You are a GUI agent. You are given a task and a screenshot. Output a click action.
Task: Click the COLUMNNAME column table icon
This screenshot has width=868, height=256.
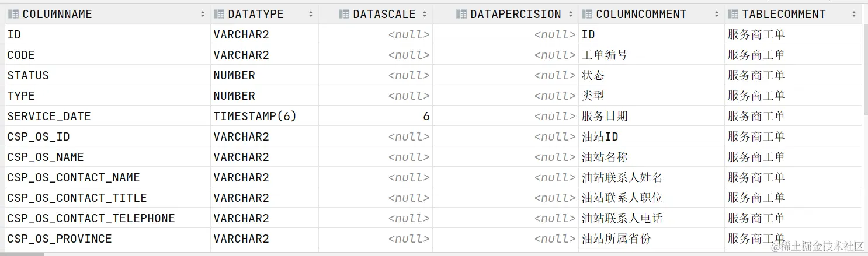[13, 14]
